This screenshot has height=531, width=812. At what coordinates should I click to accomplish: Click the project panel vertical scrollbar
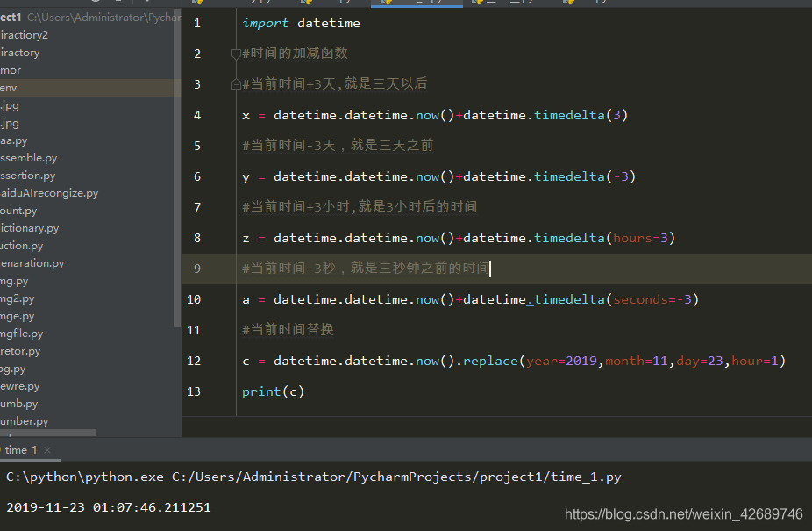(x=177, y=169)
